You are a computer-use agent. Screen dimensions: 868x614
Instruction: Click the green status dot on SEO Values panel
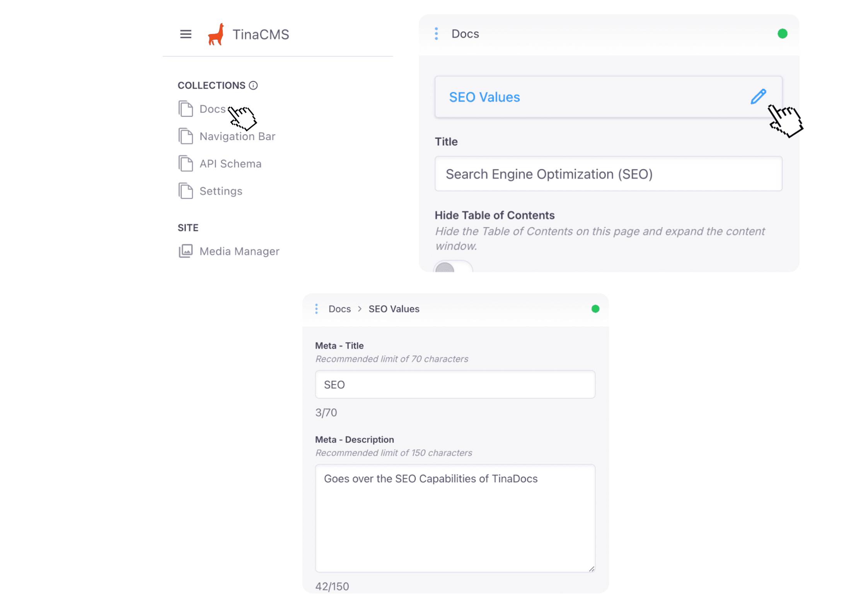point(595,309)
